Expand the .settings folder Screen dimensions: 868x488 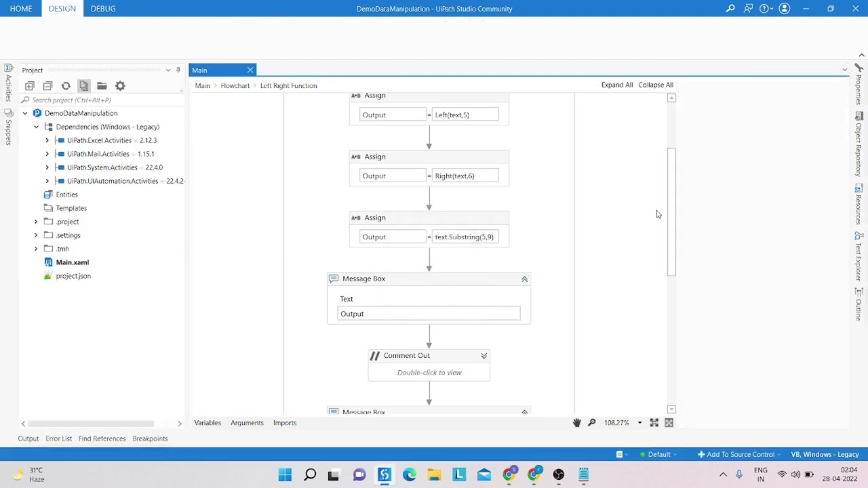(37, 235)
